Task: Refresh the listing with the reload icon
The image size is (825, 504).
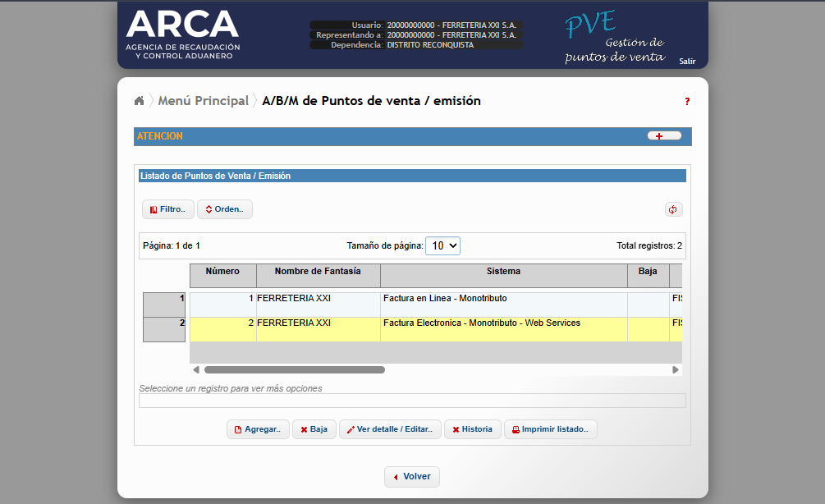Action: 673,209
